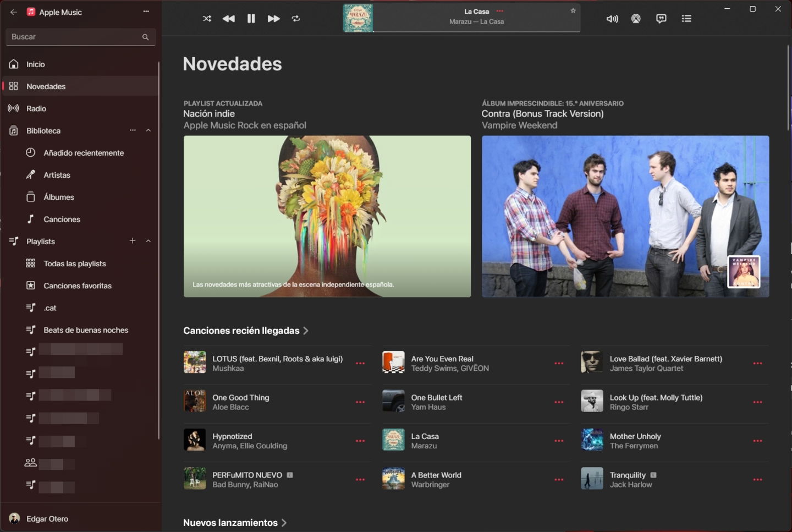This screenshot has height=532, width=792.
Task: Play LOTUS by Mushkaa
Action: [x=195, y=363]
